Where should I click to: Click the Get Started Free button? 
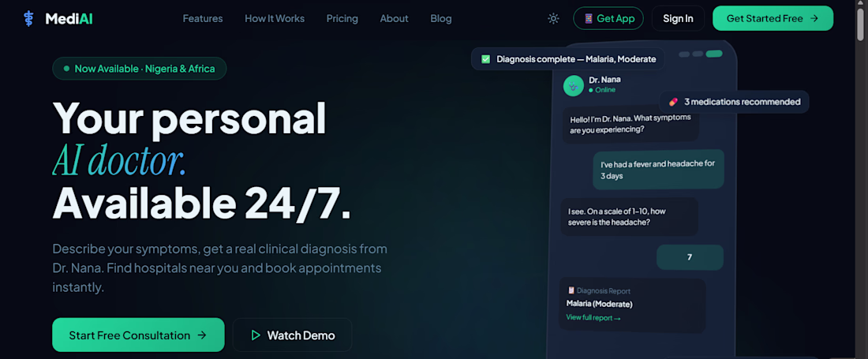click(x=773, y=18)
